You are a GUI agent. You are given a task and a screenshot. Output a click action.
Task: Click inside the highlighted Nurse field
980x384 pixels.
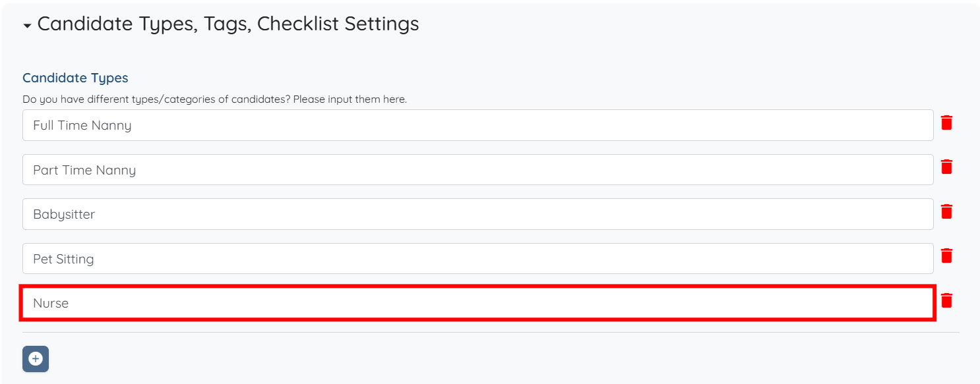point(477,303)
